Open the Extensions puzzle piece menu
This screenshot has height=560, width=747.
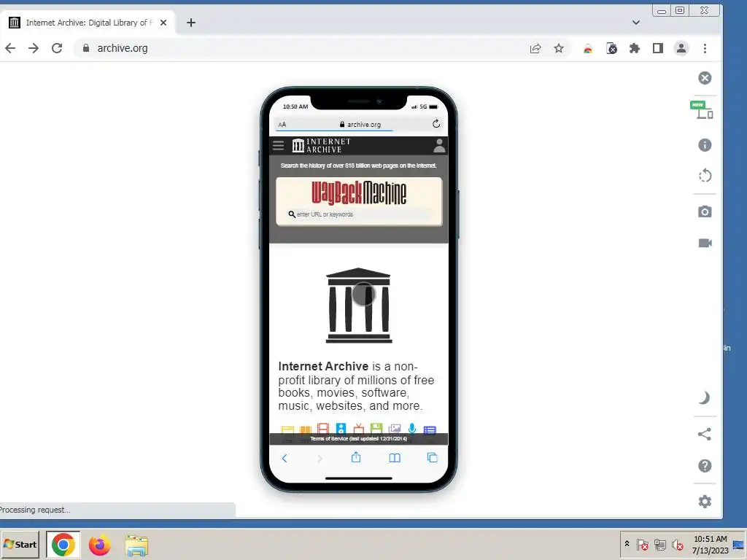pyautogui.click(x=635, y=48)
